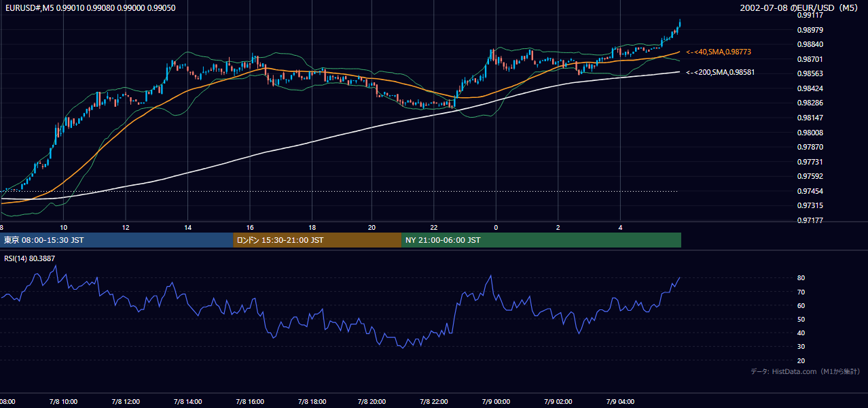
Task: Click price axis value 0.98840
Action: [x=810, y=44]
